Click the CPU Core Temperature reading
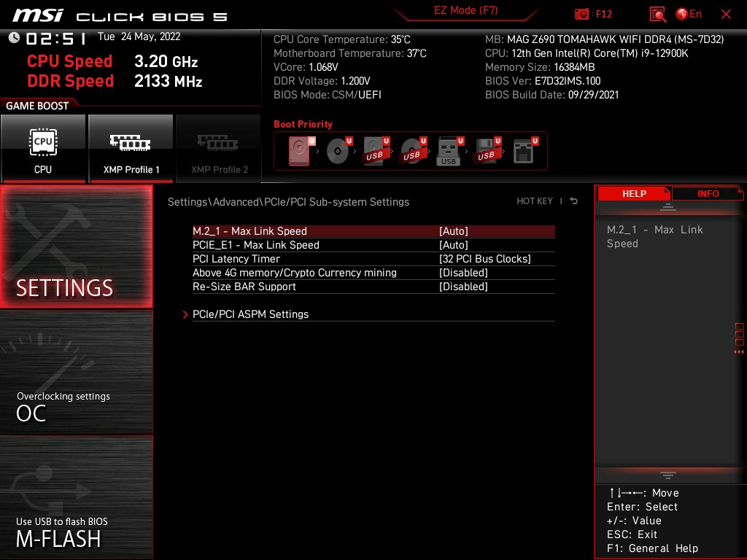 (341, 39)
